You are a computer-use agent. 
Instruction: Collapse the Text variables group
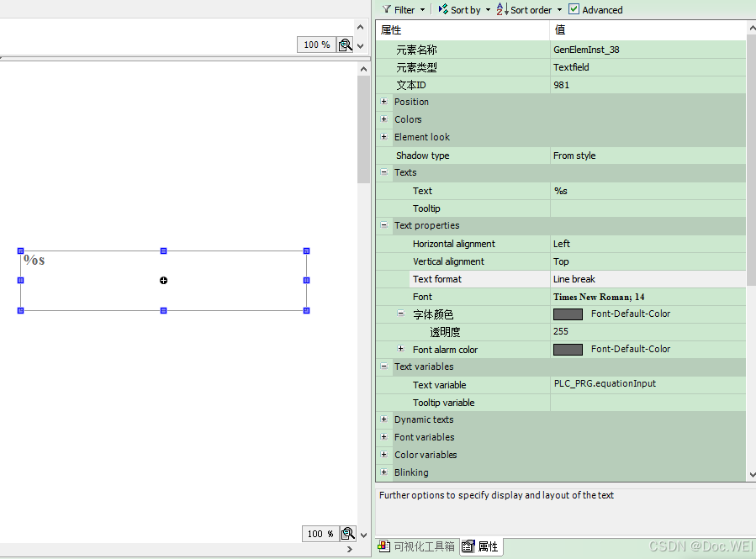[383, 367]
